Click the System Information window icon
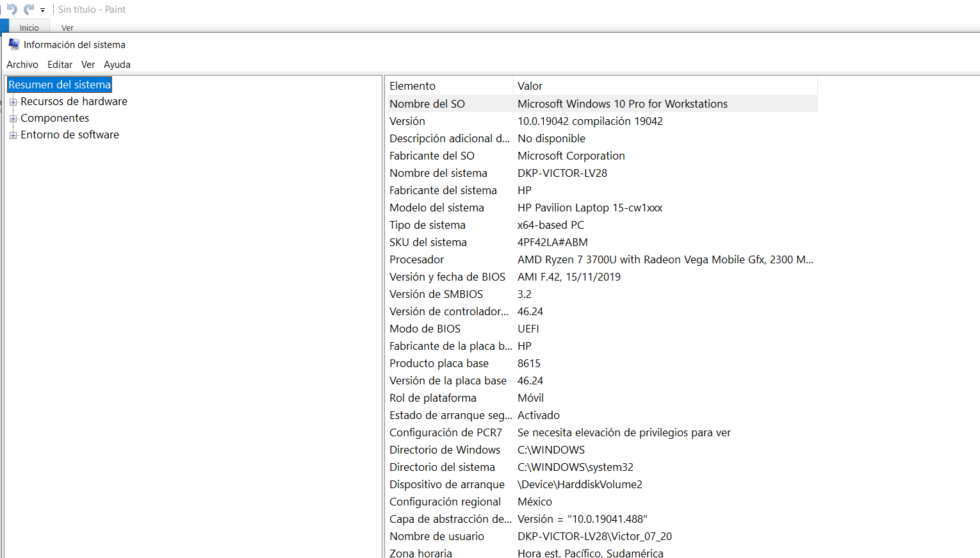980x558 pixels. [13, 44]
